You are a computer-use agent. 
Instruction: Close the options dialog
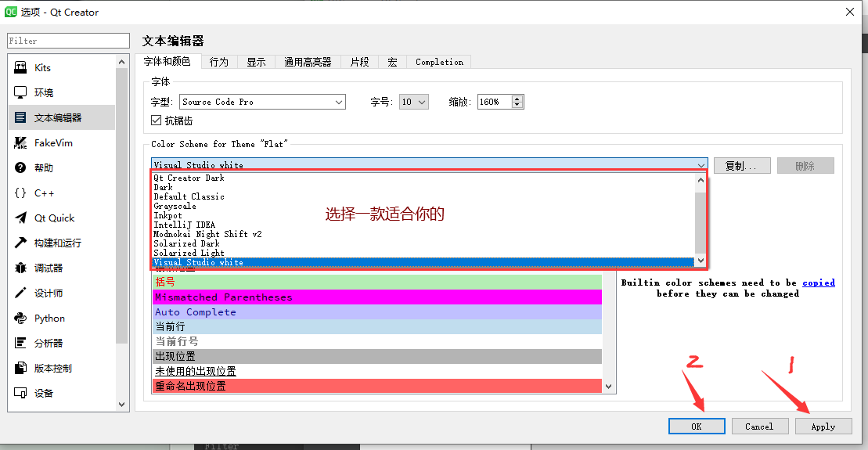(850, 12)
